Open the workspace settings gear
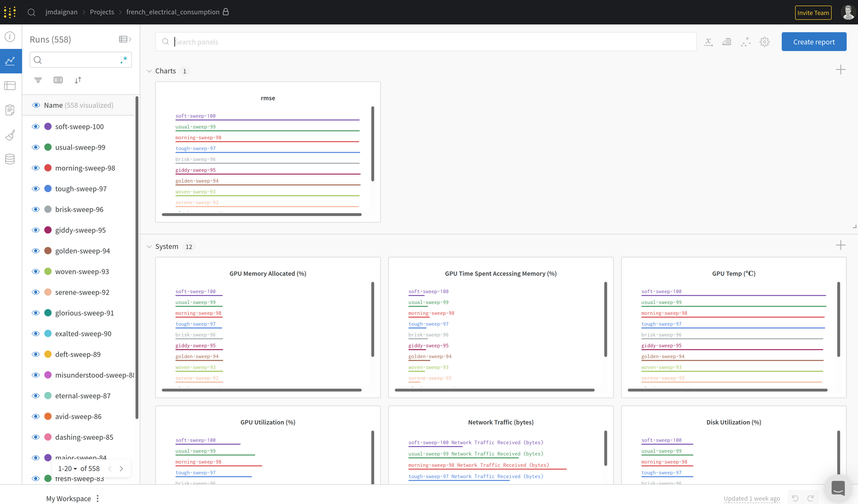This screenshot has width=858, height=504. [764, 42]
